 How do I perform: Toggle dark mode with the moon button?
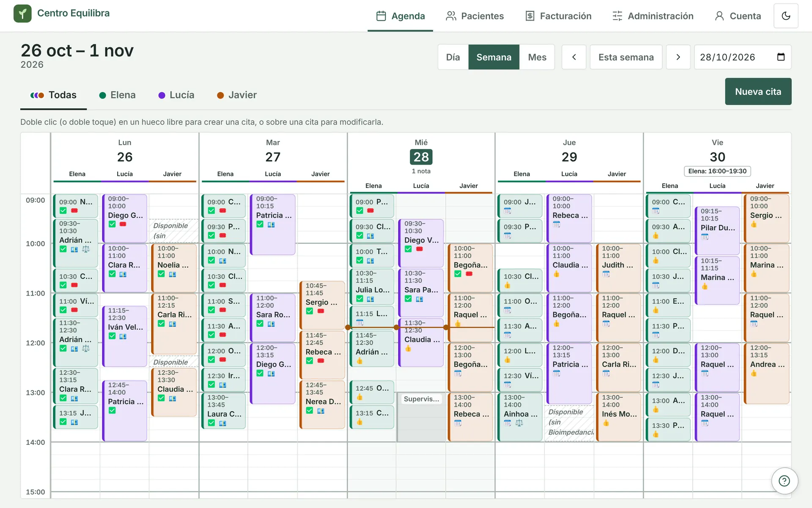[786, 16]
